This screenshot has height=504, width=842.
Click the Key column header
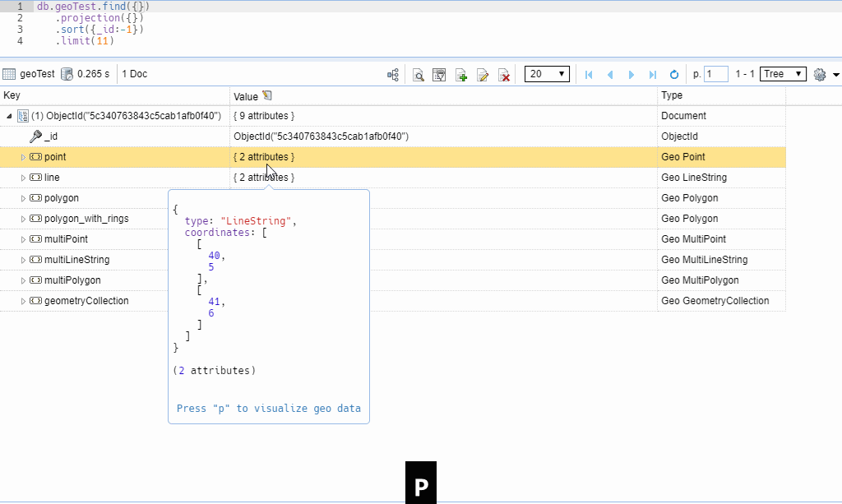pyautogui.click(x=12, y=95)
